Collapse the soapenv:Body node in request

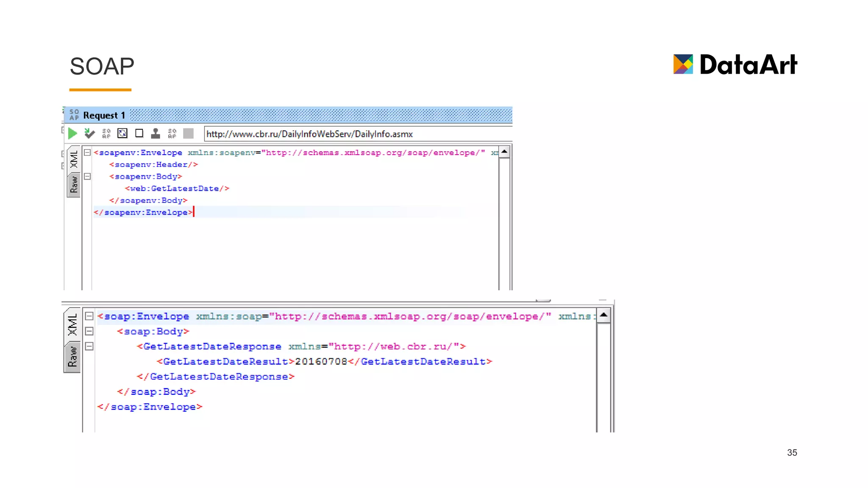pos(87,176)
